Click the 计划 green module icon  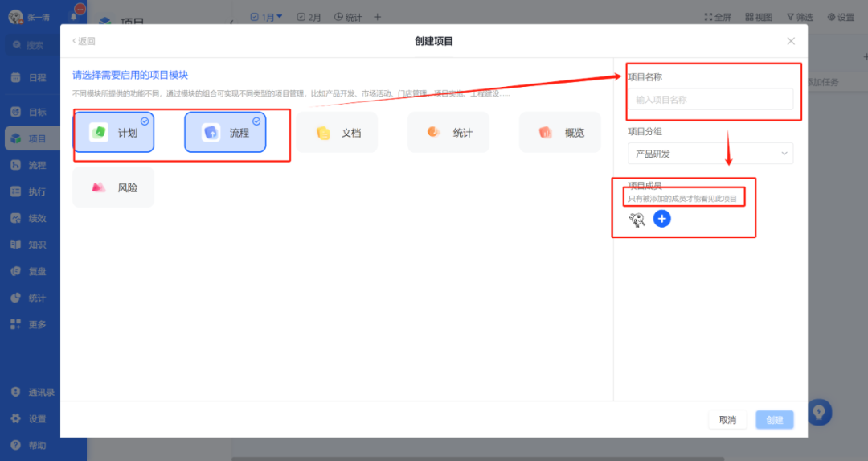pos(99,133)
